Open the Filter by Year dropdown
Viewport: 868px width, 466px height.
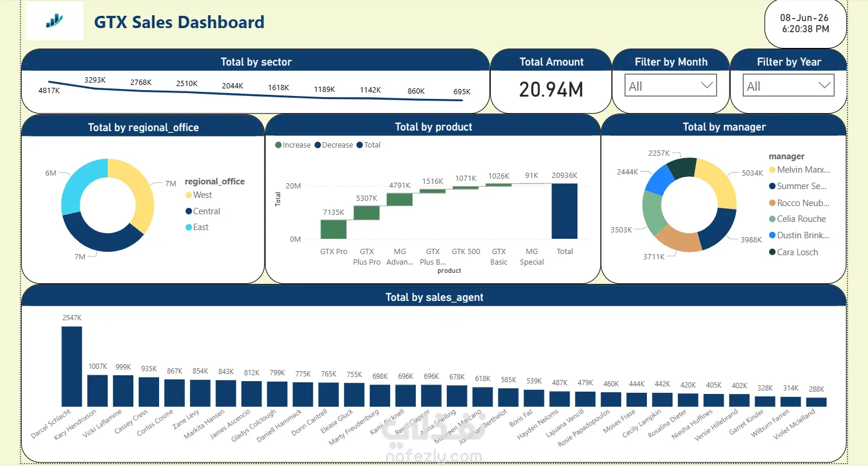pos(789,86)
